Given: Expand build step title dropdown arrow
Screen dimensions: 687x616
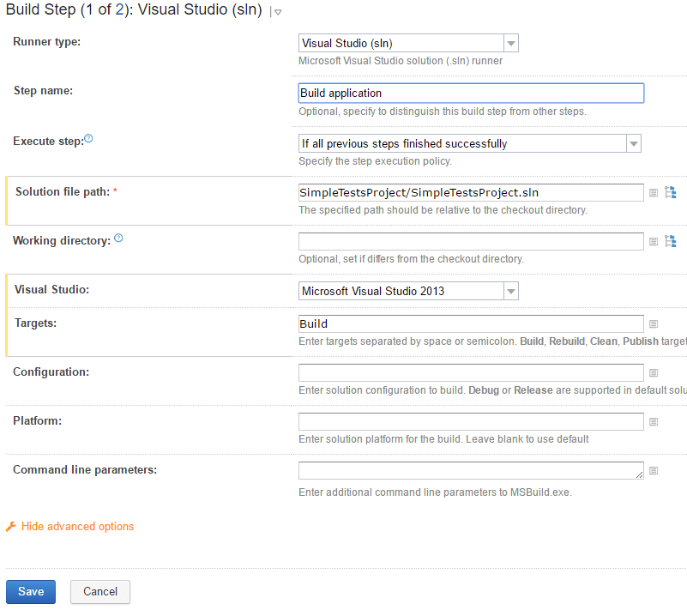Looking at the screenshot, I should tap(278, 12).
